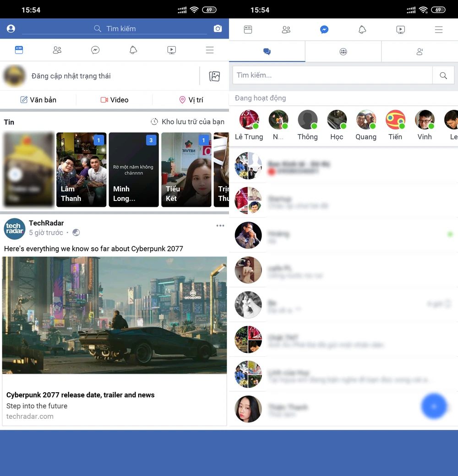The height and width of the screenshot is (476, 458).
Task: Open the Friends tab icon
Action: 57,50
